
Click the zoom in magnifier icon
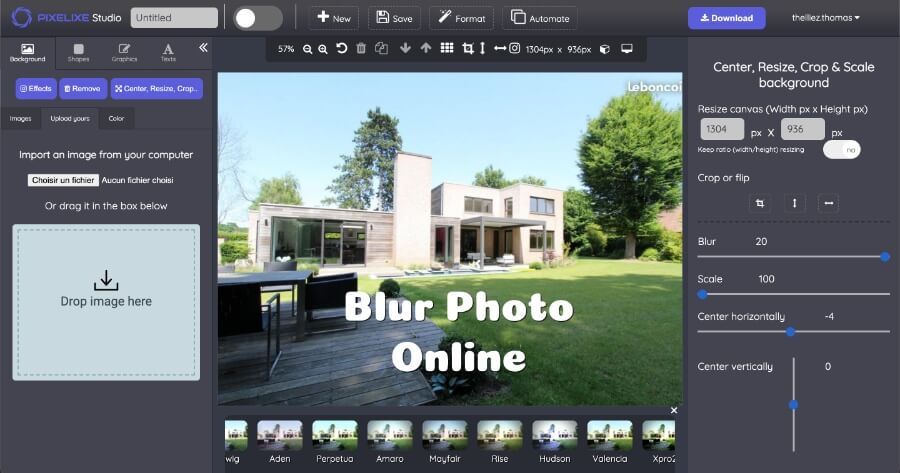pyautogui.click(x=322, y=49)
